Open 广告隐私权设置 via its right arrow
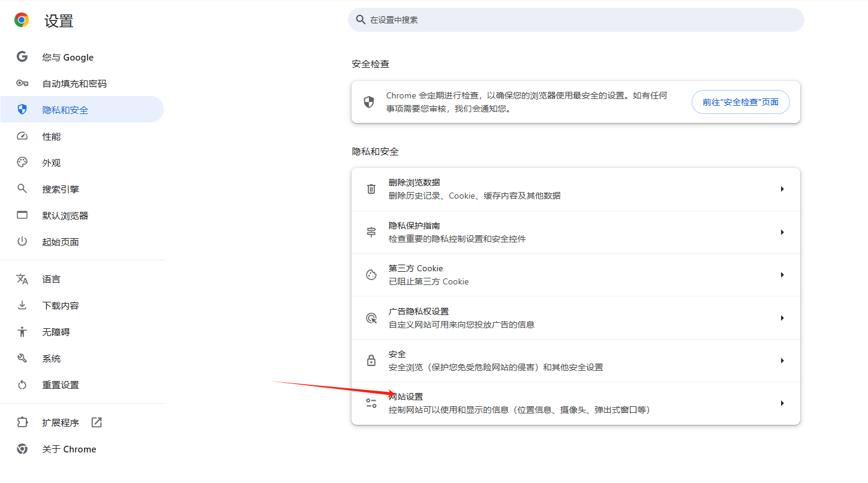Screen dimensions: 868x483 tap(782, 318)
